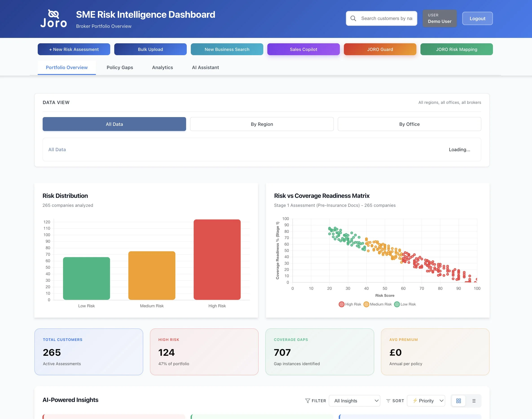The width and height of the screenshot is (532, 419).
Task: Open the Policy Gaps tab
Action: (x=120, y=68)
